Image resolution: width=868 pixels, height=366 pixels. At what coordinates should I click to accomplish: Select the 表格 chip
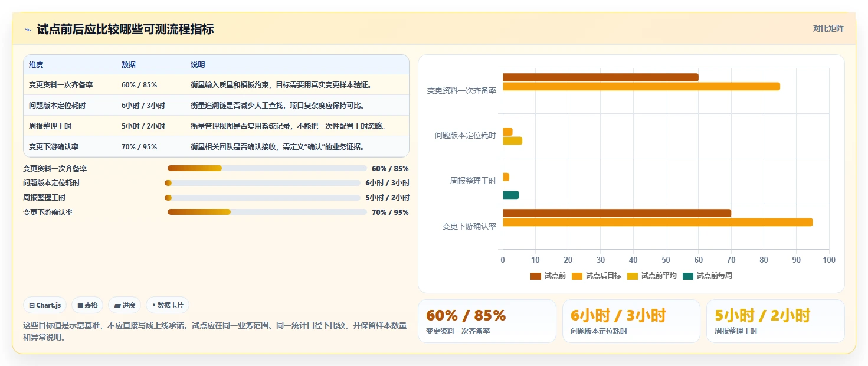pos(87,305)
